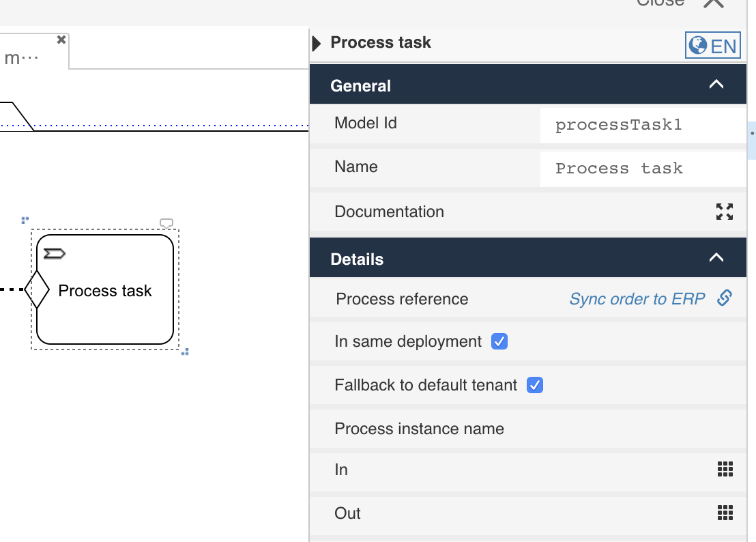The height and width of the screenshot is (542, 756).
Task: Collapse the Details section
Action: coord(716,258)
